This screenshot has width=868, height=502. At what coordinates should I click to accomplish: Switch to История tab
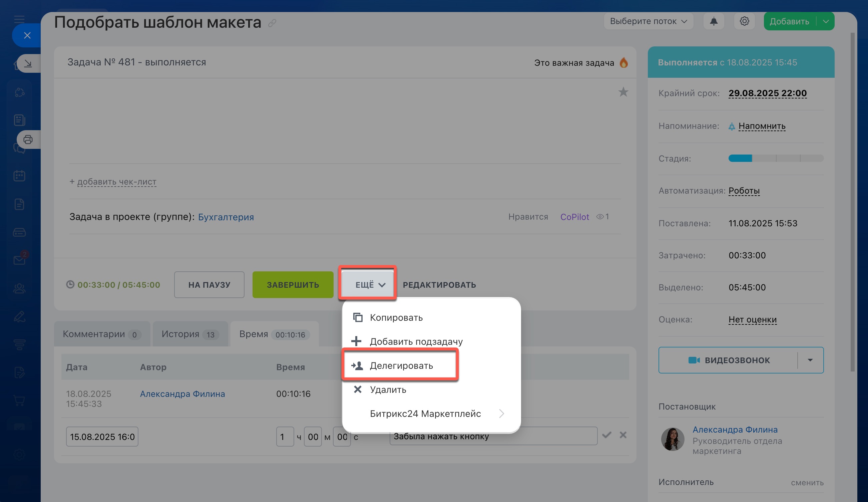coord(190,334)
